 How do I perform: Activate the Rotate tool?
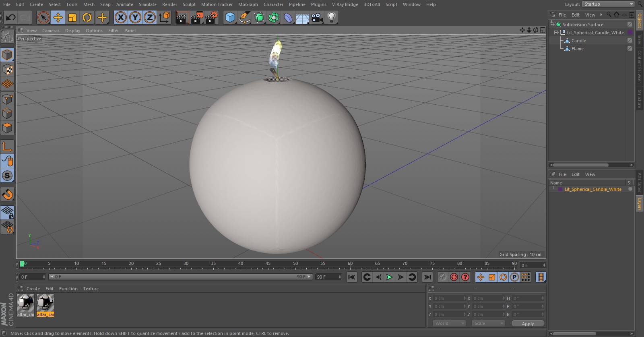[87, 17]
